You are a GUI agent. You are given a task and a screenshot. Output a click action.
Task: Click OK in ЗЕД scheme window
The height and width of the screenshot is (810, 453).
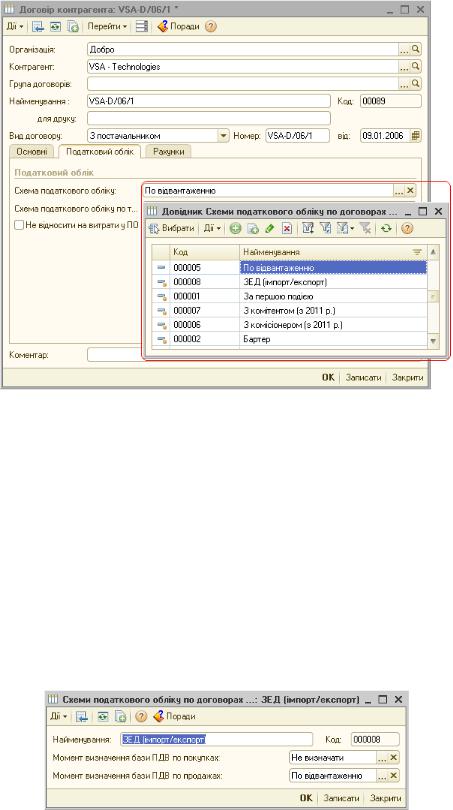coord(306,798)
